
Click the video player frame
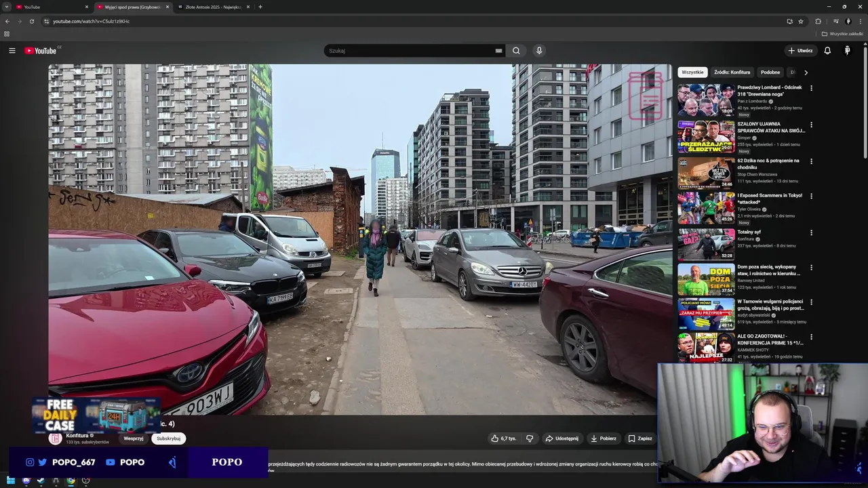360,239
